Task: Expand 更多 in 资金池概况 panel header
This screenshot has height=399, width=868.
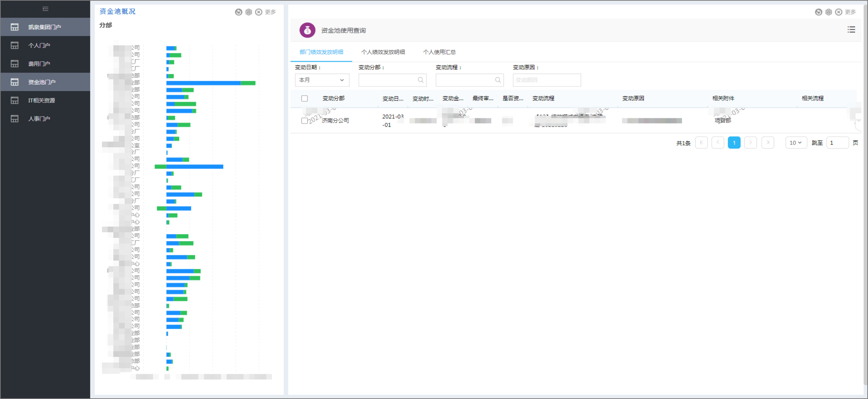Action: 271,12
